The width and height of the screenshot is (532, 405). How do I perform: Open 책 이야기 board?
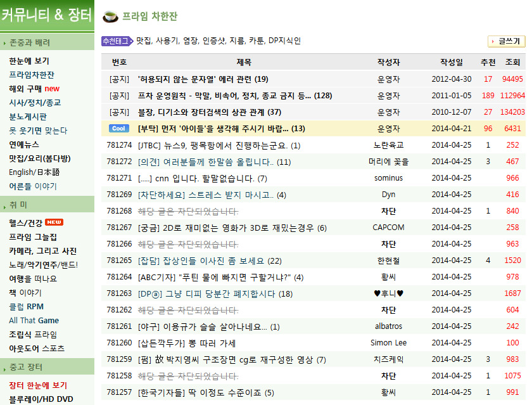(x=25, y=293)
